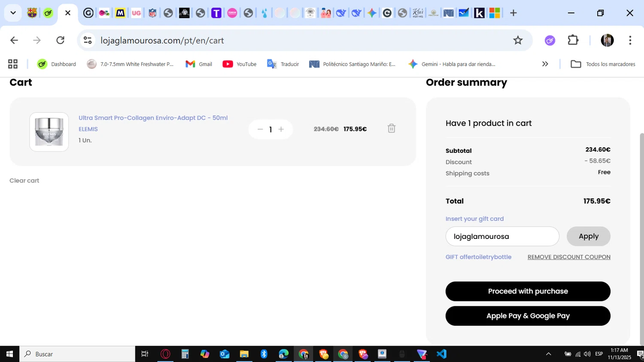Expand the tab search dropdown arrow
Image resolution: width=644 pixels, height=362 pixels.
point(13,13)
